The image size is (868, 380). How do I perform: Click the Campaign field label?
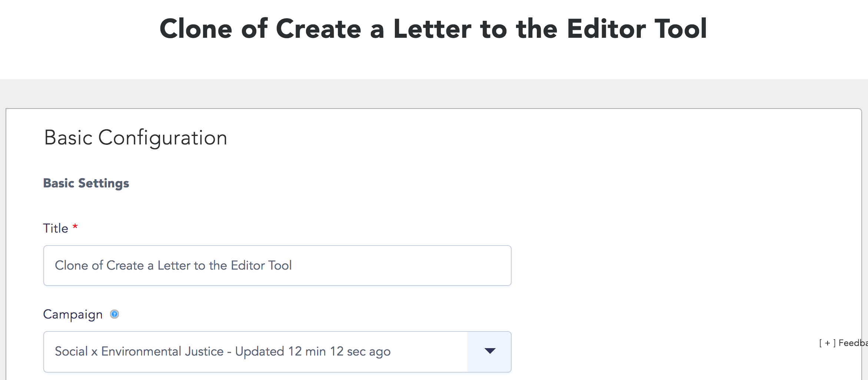73,314
